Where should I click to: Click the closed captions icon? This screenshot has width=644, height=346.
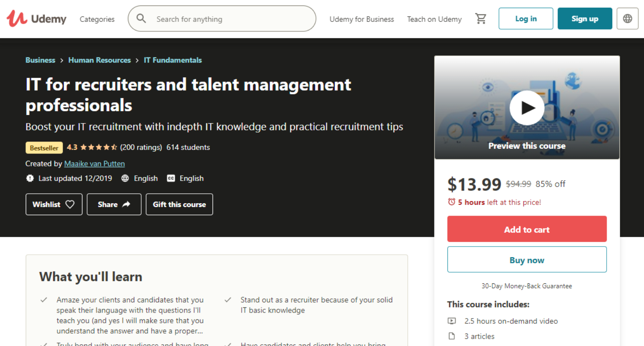(171, 178)
